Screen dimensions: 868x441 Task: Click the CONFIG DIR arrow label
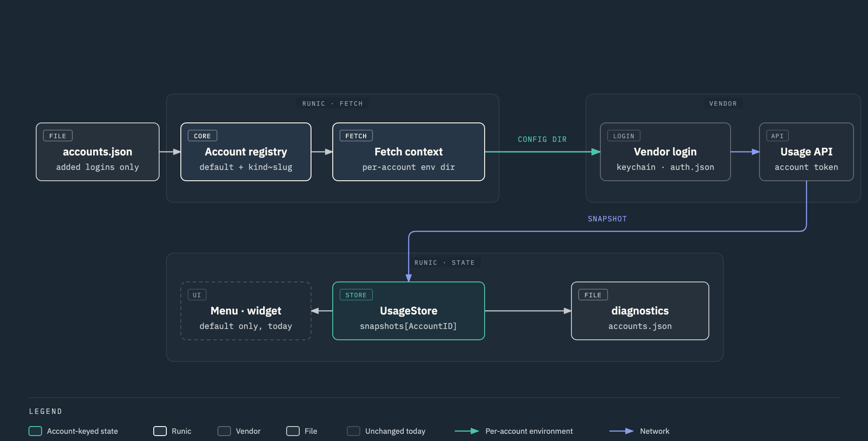(542, 139)
